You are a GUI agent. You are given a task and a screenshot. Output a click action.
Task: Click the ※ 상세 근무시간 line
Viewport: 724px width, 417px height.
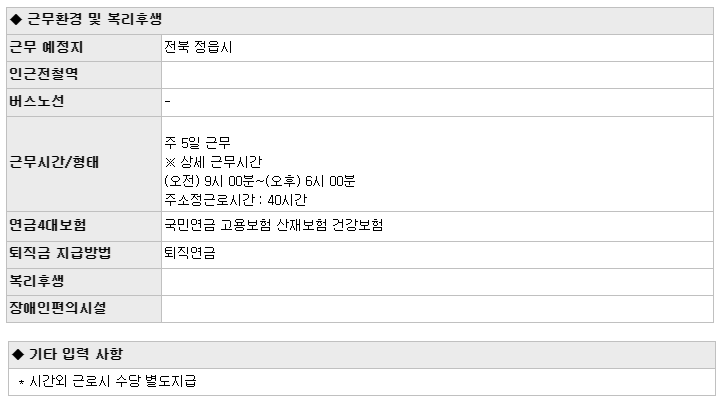[x=213, y=162]
